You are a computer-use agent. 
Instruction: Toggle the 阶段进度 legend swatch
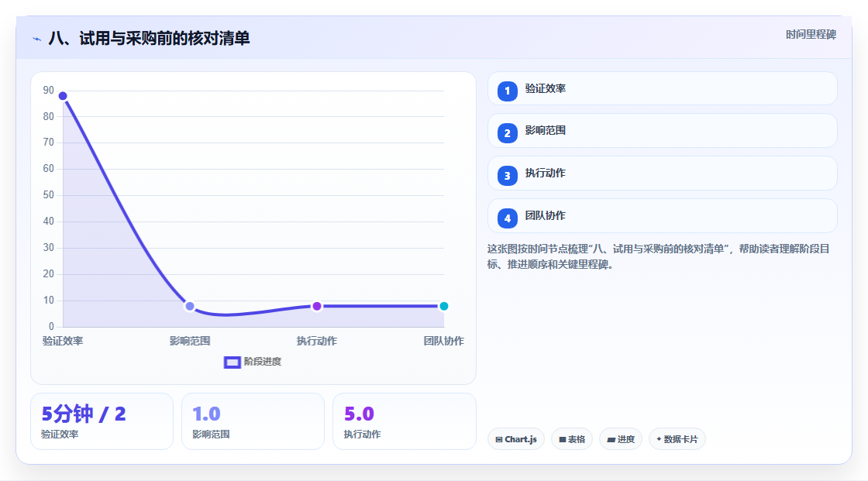pyautogui.click(x=232, y=362)
